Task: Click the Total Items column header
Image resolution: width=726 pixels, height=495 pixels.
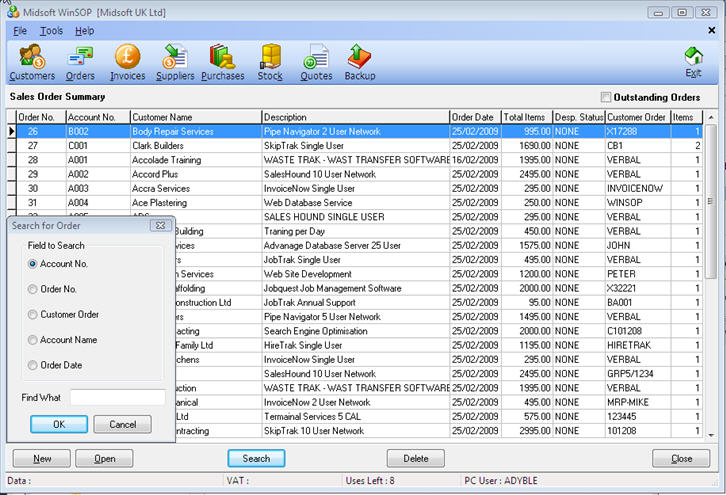Action: pos(527,117)
